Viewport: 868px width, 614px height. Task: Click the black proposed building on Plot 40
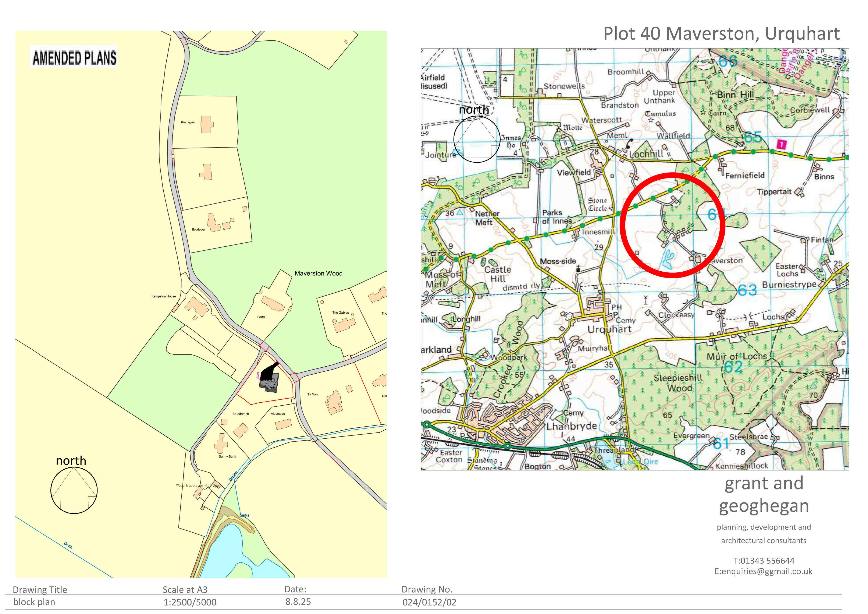coord(270,377)
